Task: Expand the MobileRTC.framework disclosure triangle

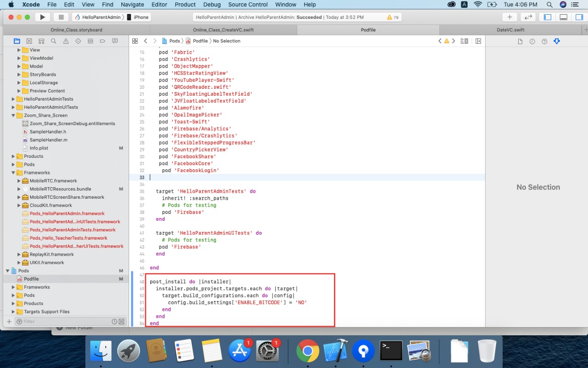Action: (19, 181)
